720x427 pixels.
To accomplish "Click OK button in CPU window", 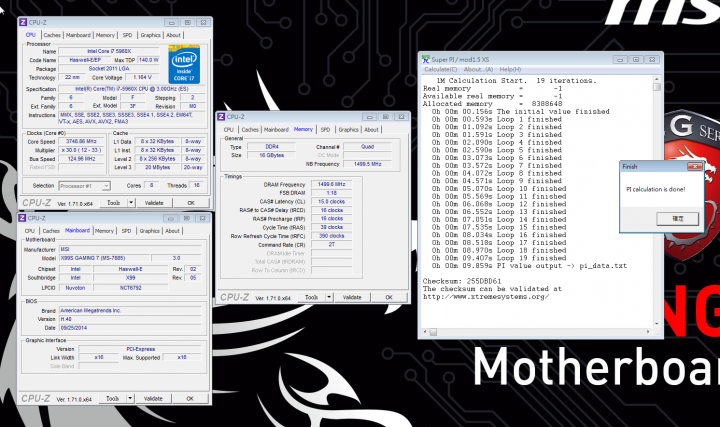I will point(191,202).
